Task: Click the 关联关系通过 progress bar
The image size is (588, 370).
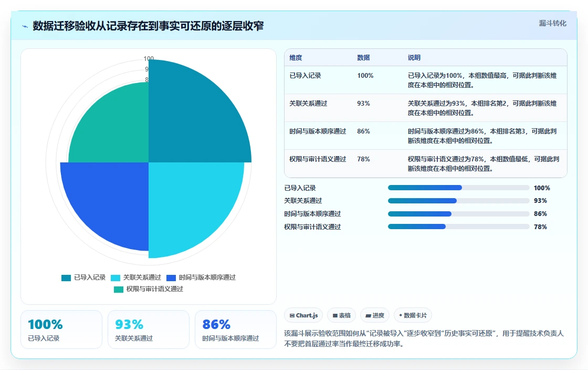Action: (458, 201)
